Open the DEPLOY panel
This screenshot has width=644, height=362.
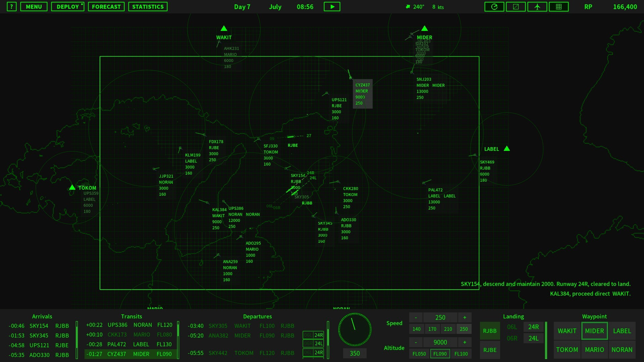click(x=67, y=7)
